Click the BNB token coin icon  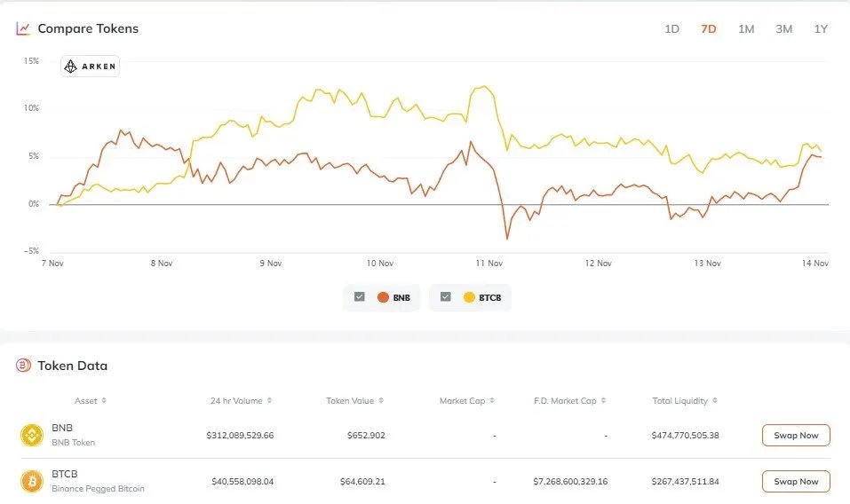[32, 435]
